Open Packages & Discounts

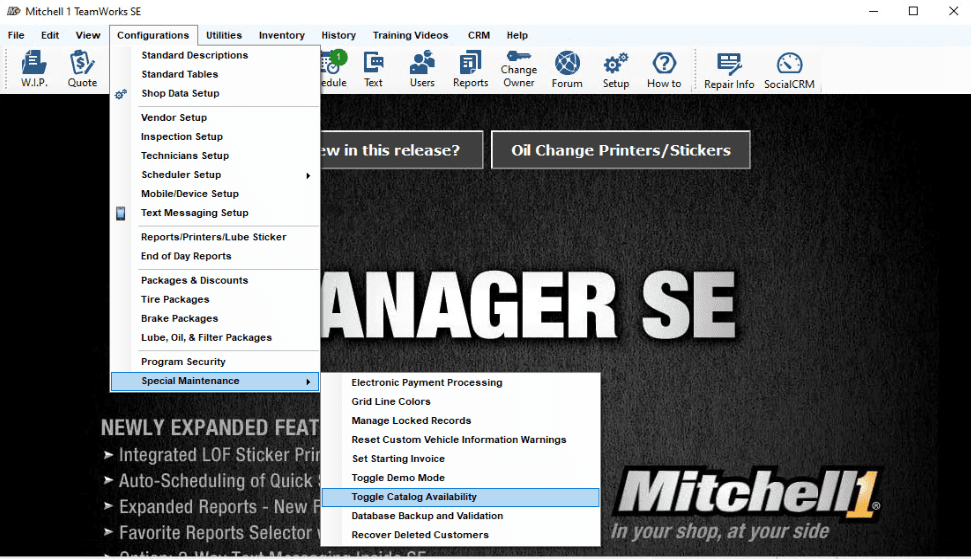(x=194, y=280)
